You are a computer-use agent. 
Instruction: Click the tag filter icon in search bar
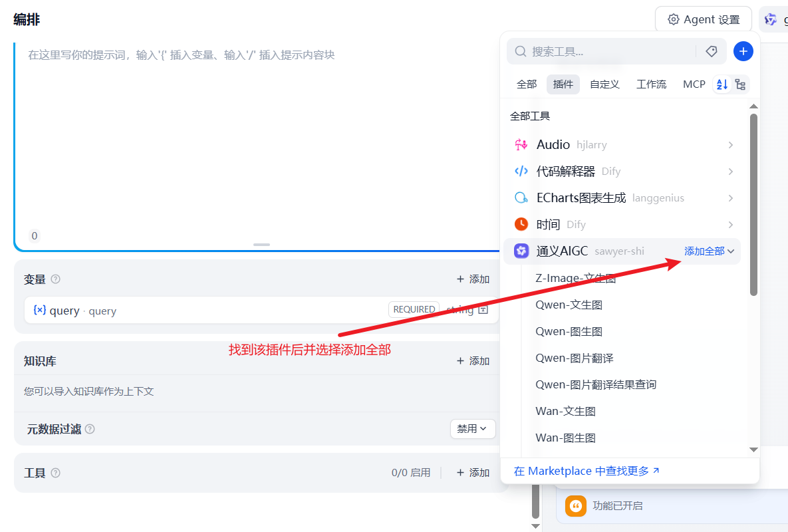[x=711, y=51]
